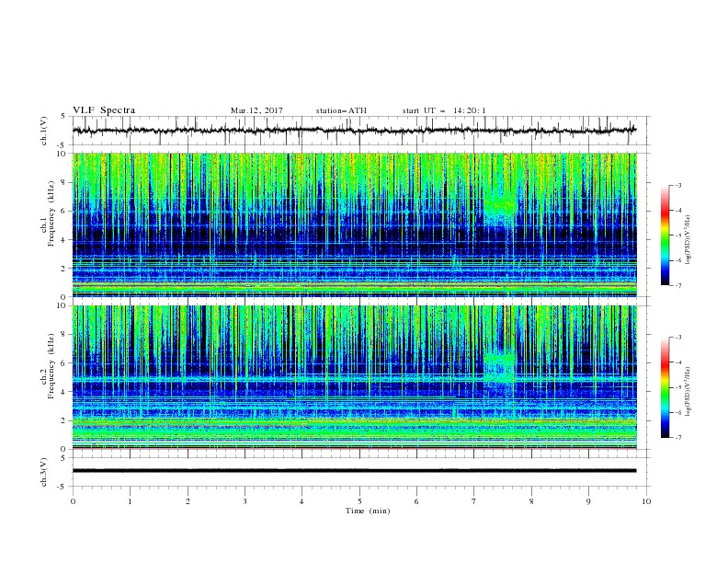This screenshot has width=728, height=563.
Task: Click the "VLF Spectra" plot title
Action: click(x=104, y=110)
